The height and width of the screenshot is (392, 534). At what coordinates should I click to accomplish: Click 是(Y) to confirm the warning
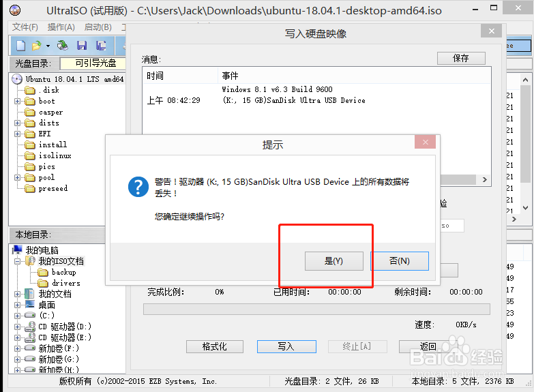[x=333, y=261]
